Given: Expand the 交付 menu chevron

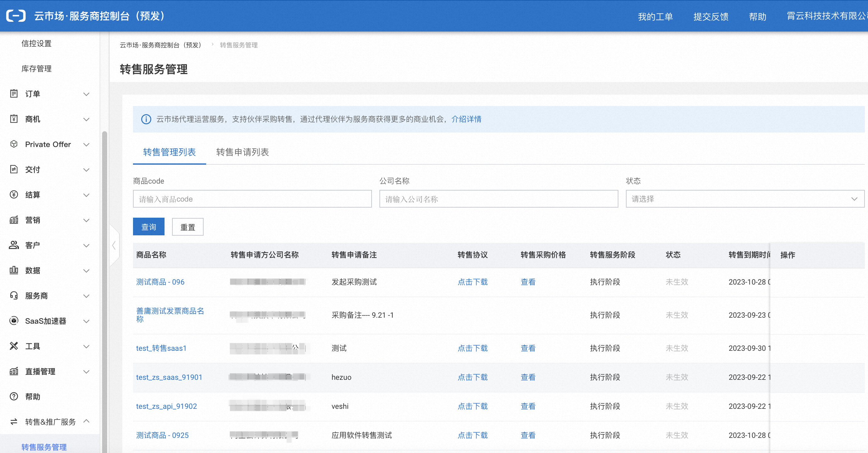Looking at the screenshot, I should pyautogui.click(x=86, y=170).
